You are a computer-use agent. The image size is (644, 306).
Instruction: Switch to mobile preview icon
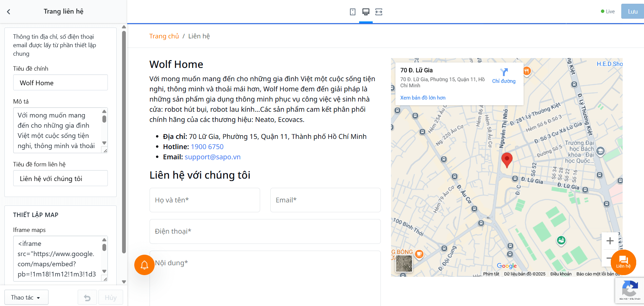click(353, 12)
